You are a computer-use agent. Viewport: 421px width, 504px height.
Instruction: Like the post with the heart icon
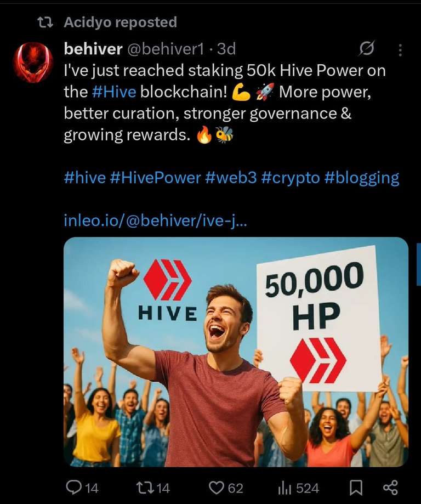tap(217, 488)
